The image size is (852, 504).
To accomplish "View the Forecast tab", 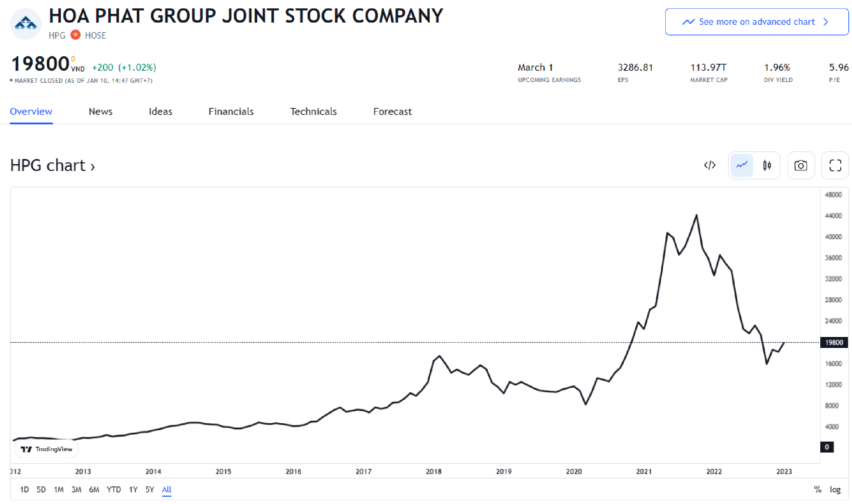I will [x=392, y=112].
